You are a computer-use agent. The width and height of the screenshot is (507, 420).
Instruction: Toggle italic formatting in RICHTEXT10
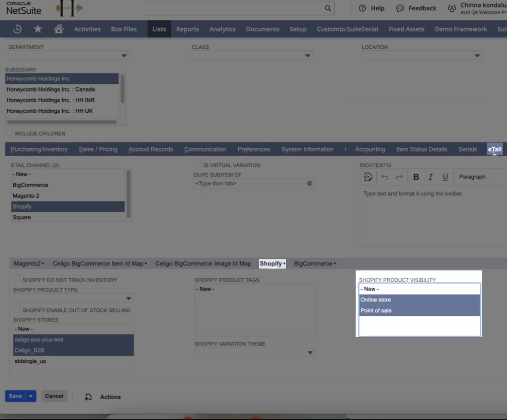430,177
